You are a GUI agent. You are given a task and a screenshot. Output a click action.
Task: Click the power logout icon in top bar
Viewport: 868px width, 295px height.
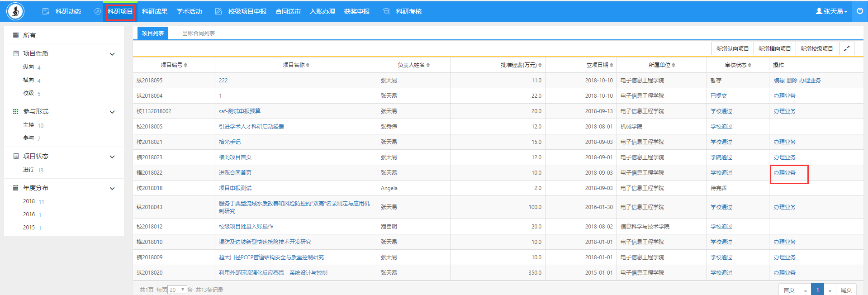[x=859, y=11]
